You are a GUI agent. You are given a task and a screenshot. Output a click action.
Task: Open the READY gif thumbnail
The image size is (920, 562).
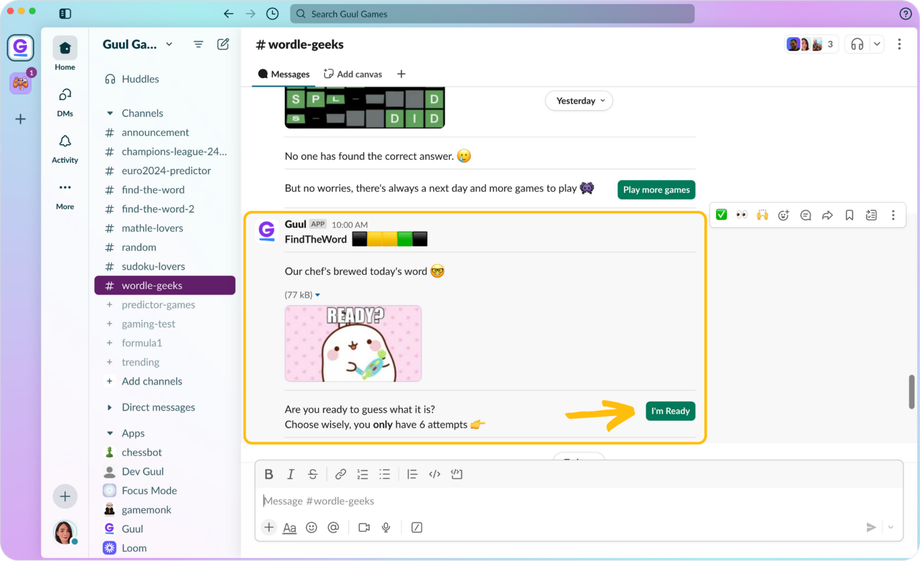(x=353, y=343)
